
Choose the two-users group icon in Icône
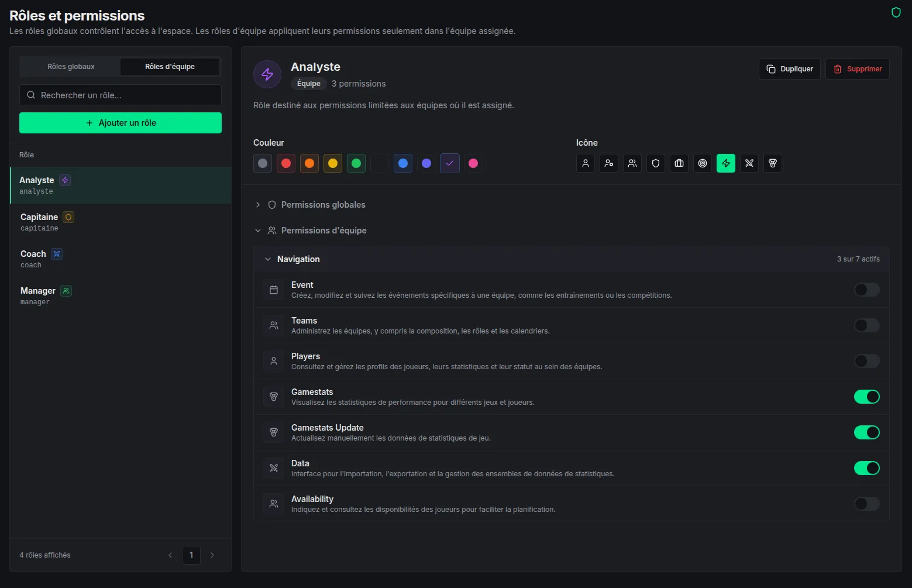point(632,163)
